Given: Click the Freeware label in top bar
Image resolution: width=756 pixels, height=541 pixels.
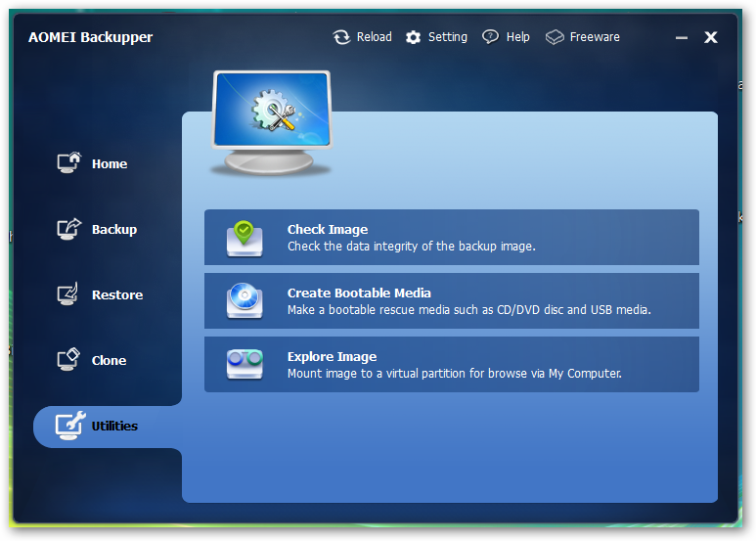Looking at the screenshot, I should (595, 37).
